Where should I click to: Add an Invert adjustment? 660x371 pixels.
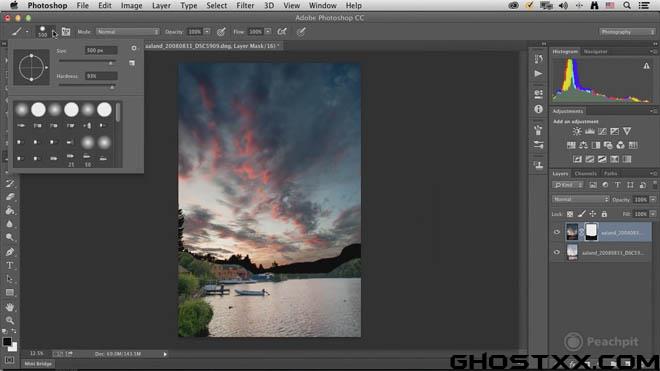point(578,159)
